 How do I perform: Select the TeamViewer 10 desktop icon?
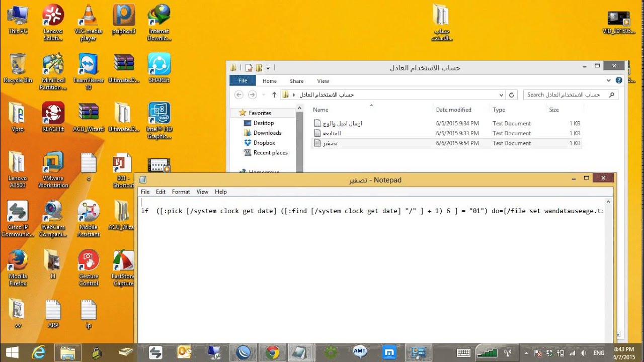coord(88,71)
